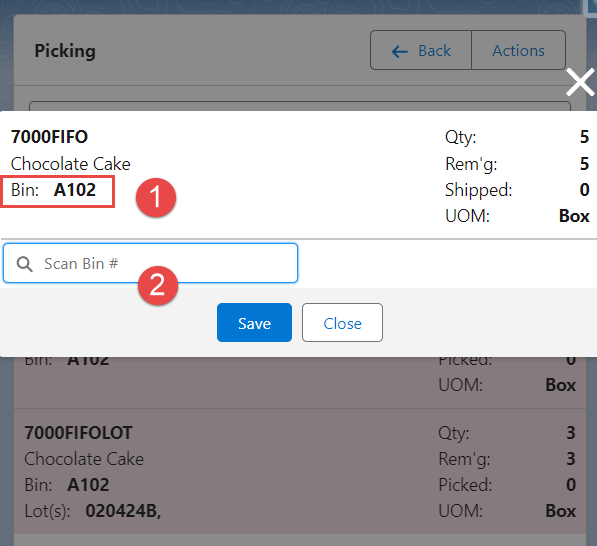This screenshot has height=546, width=597.
Task: Click the UOM Box value in dialog
Action: [x=574, y=216]
